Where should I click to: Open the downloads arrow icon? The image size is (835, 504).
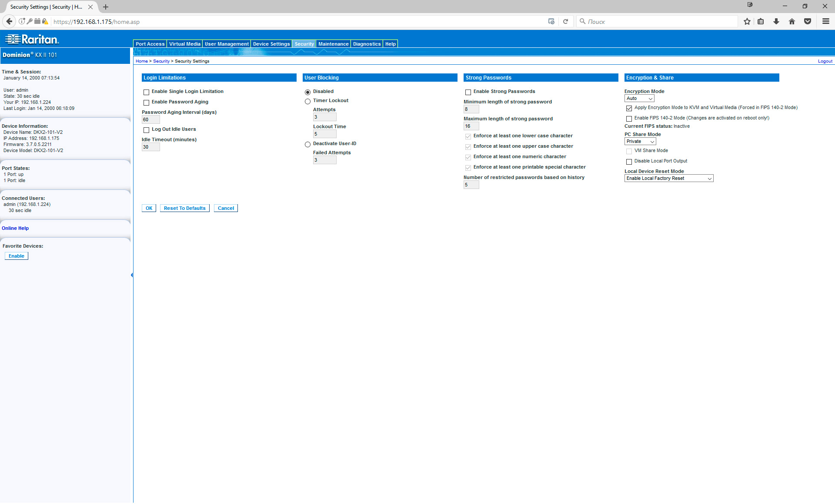pos(776,21)
